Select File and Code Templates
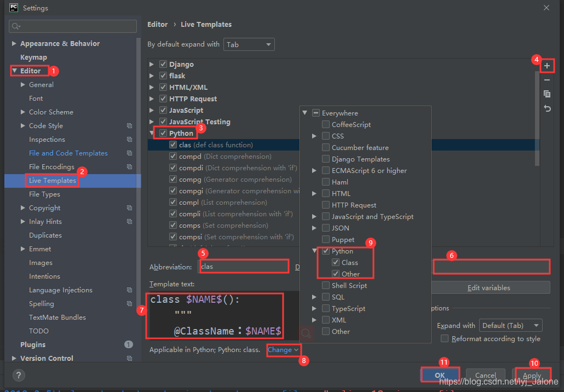Viewport: 564px width, 392px height. (68, 153)
